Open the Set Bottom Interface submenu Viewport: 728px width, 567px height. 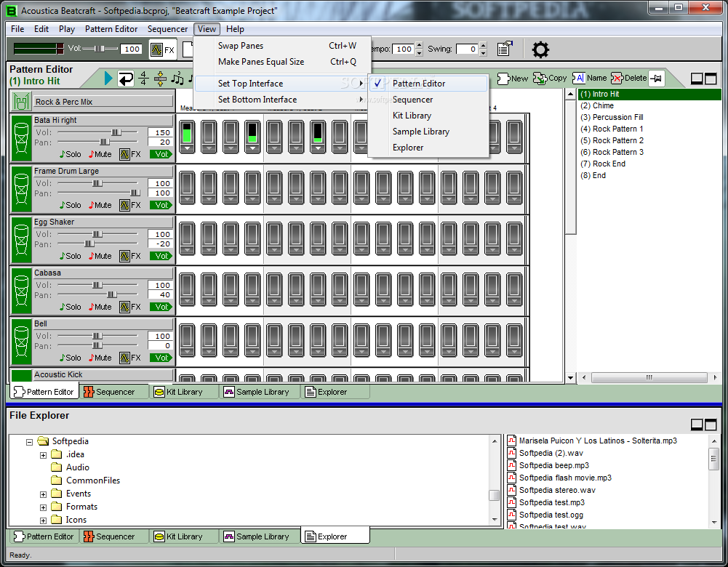(x=282, y=100)
